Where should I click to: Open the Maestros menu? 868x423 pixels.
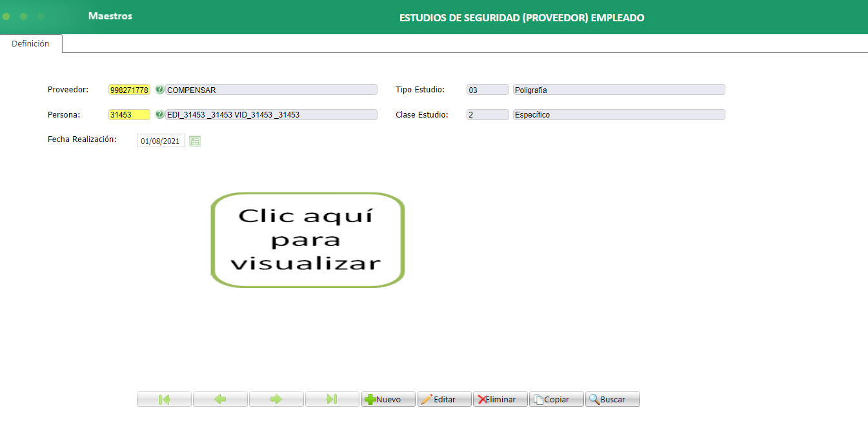tap(110, 16)
